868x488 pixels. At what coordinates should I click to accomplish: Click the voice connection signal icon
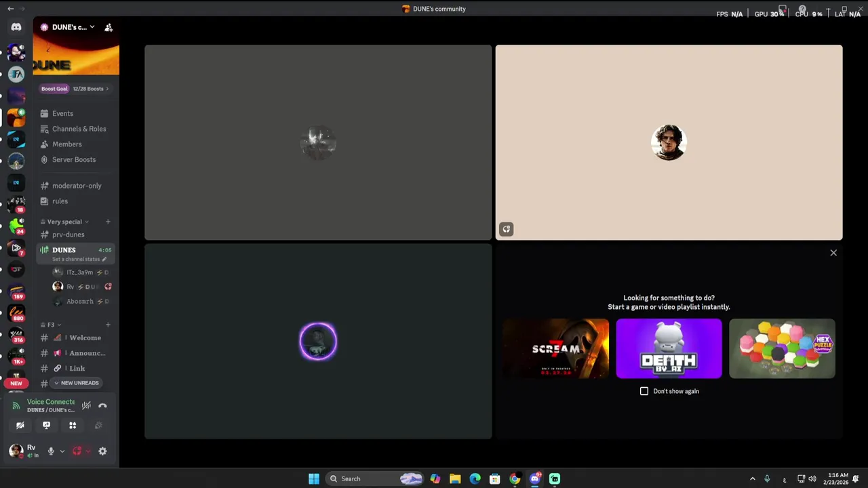click(16, 406)
